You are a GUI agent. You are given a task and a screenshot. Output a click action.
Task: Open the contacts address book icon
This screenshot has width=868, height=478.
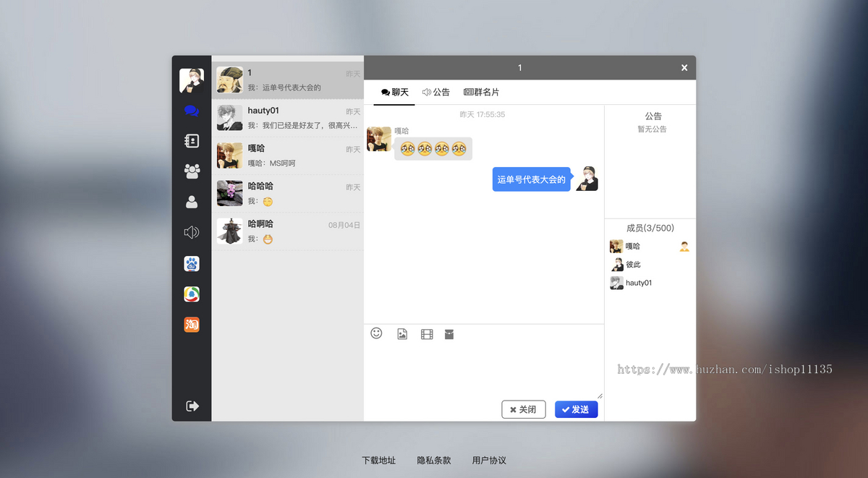click(192, 141)
